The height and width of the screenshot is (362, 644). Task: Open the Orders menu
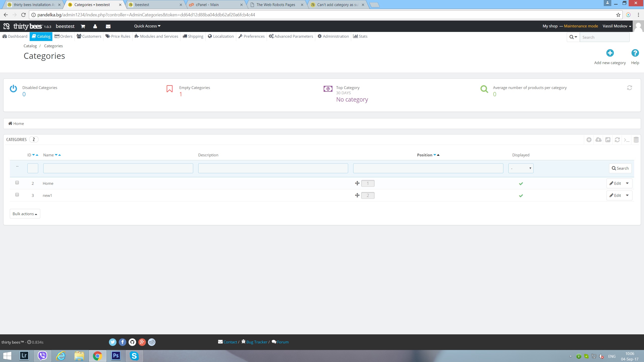(64, 36)
